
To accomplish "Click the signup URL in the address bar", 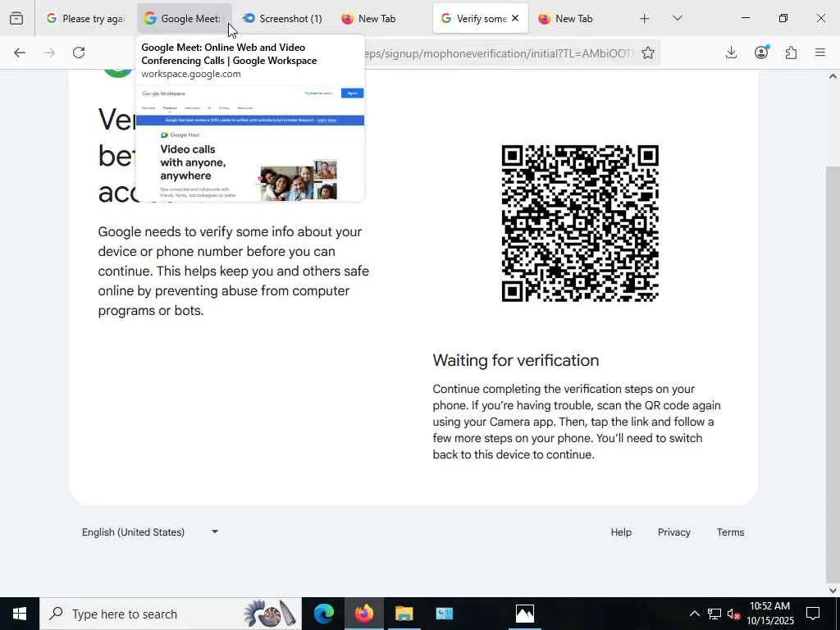I will coord(498,53).
